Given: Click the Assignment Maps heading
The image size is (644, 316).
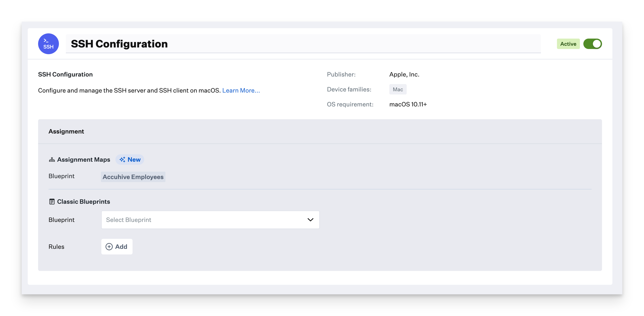Looking at the screenshot, I should pyautogui.click(x=84, y=160).
